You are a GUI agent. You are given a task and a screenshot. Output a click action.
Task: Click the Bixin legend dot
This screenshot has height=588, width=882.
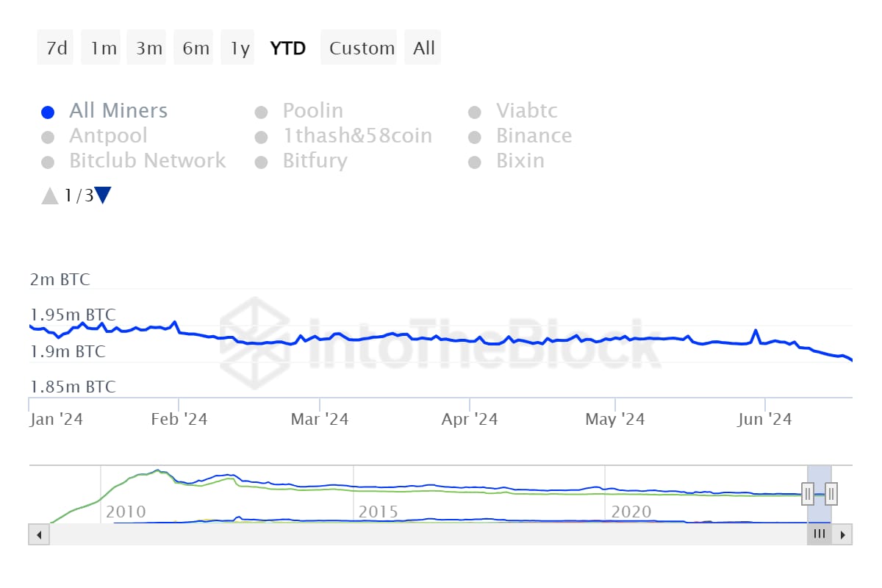[x=475, y=162]
